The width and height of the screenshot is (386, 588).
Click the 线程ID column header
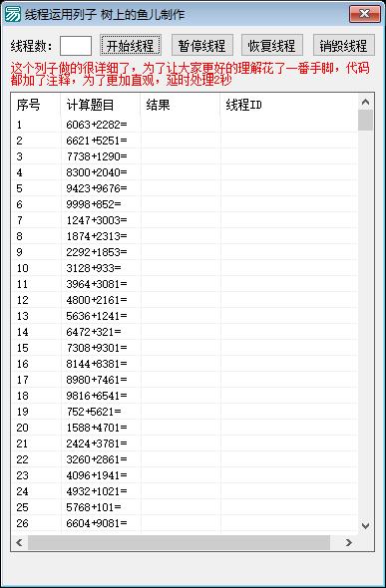pos(289,105)
